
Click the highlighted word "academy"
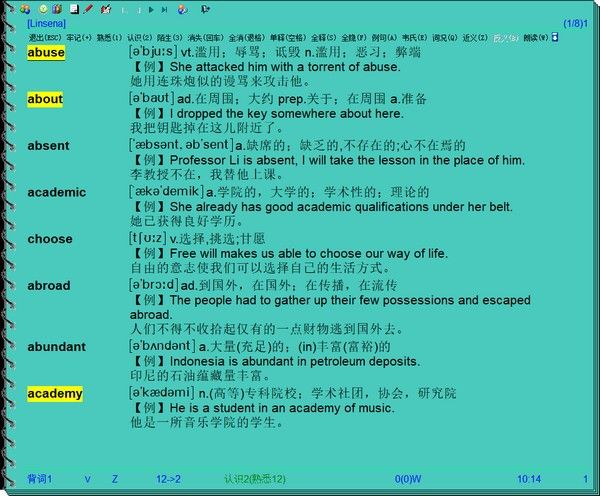[55, 394]
